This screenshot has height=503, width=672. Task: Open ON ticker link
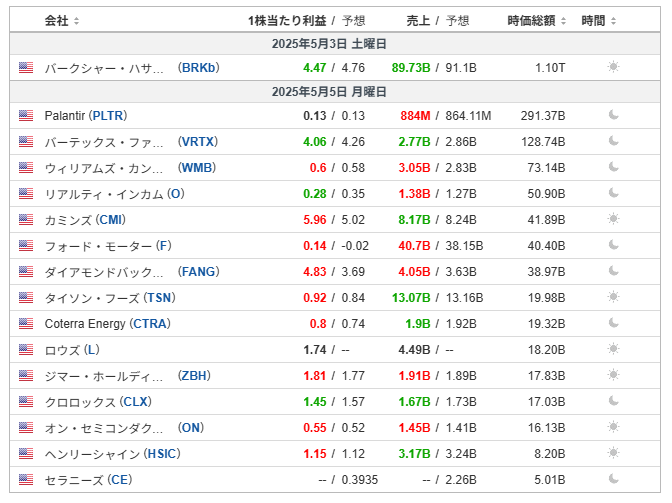coord(191,428)
